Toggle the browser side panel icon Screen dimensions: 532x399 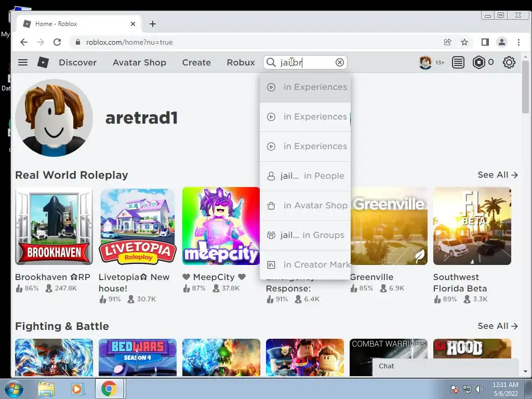click(485, 42)
